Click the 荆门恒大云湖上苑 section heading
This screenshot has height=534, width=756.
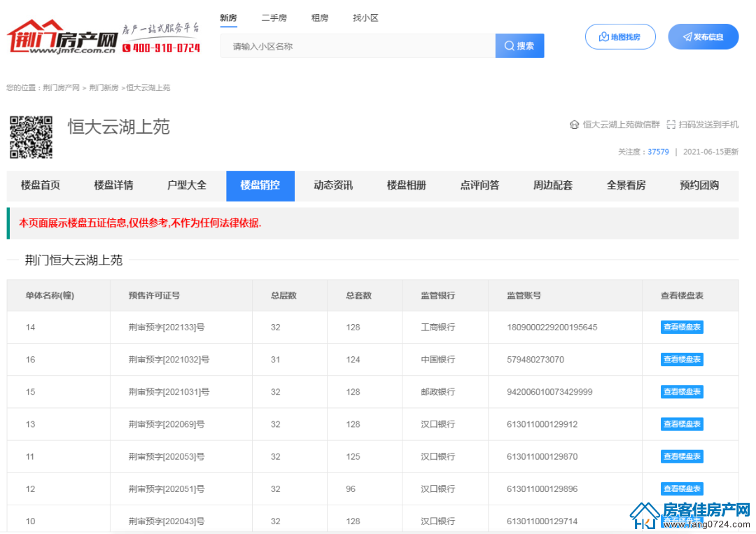tap(73, 260)
